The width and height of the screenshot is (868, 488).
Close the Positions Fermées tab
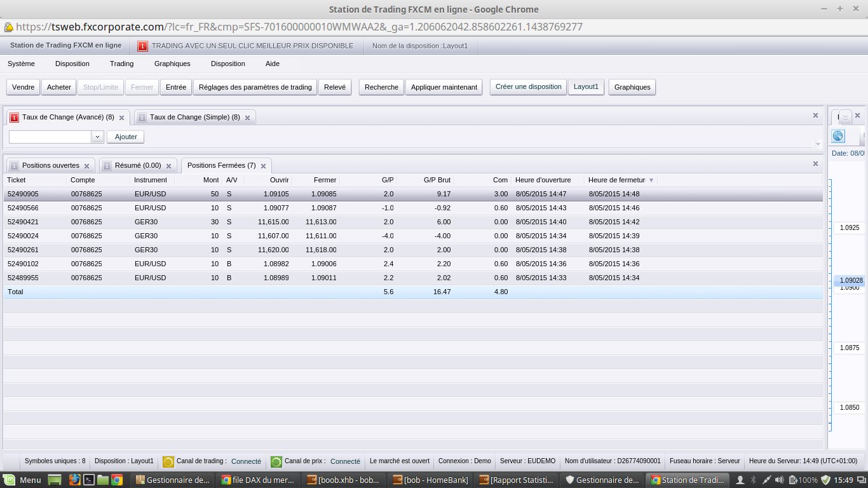[263, 166]
